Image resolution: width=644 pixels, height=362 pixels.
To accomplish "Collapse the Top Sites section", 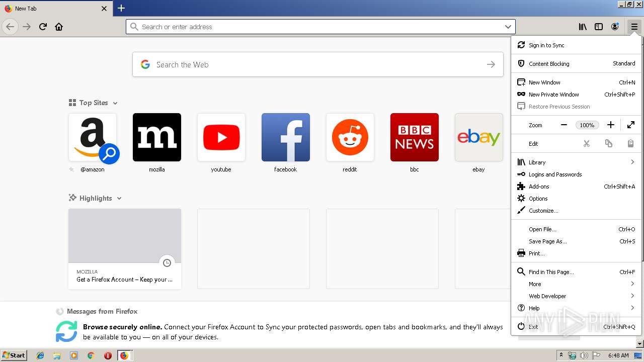I will [x=115, y=103].
